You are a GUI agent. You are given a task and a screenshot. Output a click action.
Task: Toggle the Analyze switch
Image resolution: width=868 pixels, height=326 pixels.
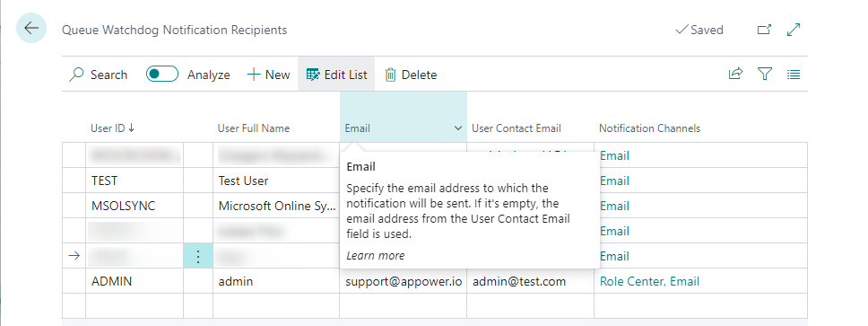tap(162, 74)
